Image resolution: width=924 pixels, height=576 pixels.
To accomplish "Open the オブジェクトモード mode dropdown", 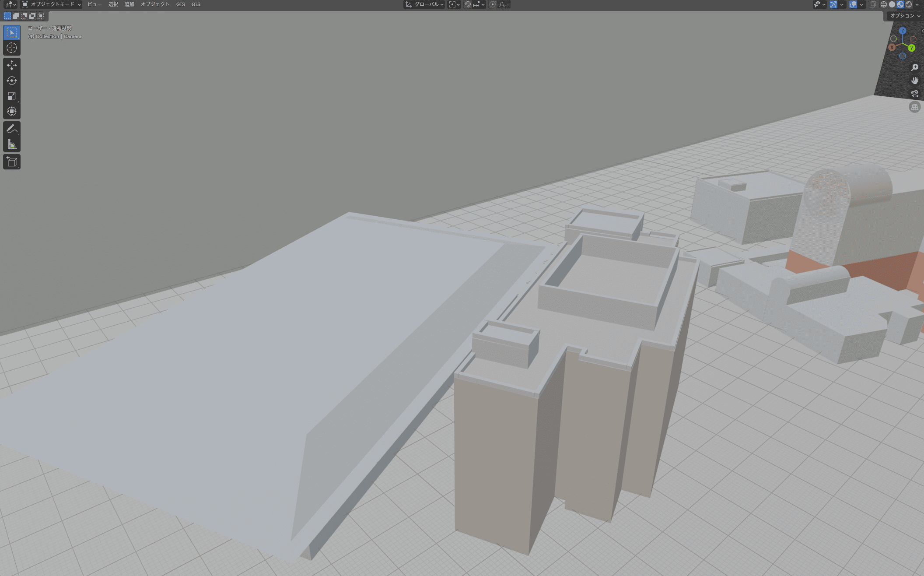I will click(x=52, y=4).
